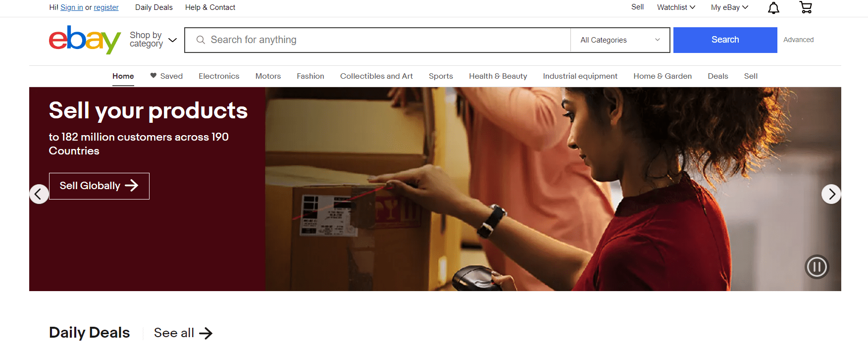This screenshot has width=868, height=352.
Task: Open the Fashion category tab
Action: 310,76
